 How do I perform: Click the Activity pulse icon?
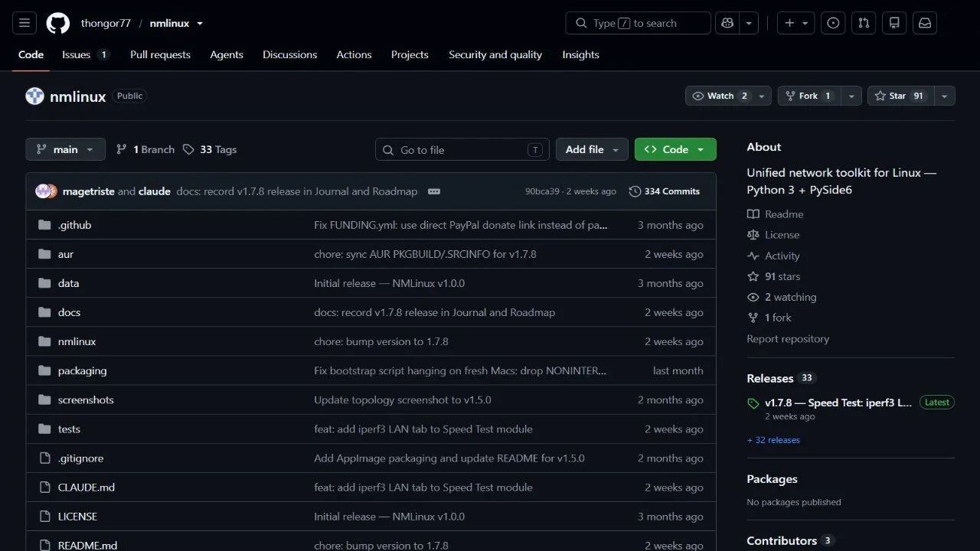click(x=753, y=256)
